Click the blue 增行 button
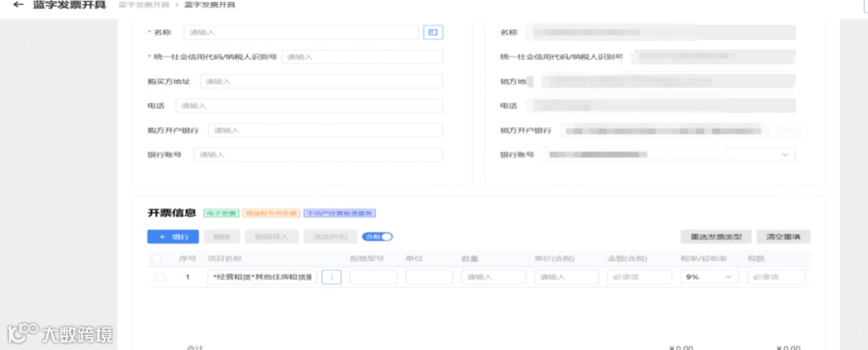The image size is (868, 350). (x=173, y=237)
